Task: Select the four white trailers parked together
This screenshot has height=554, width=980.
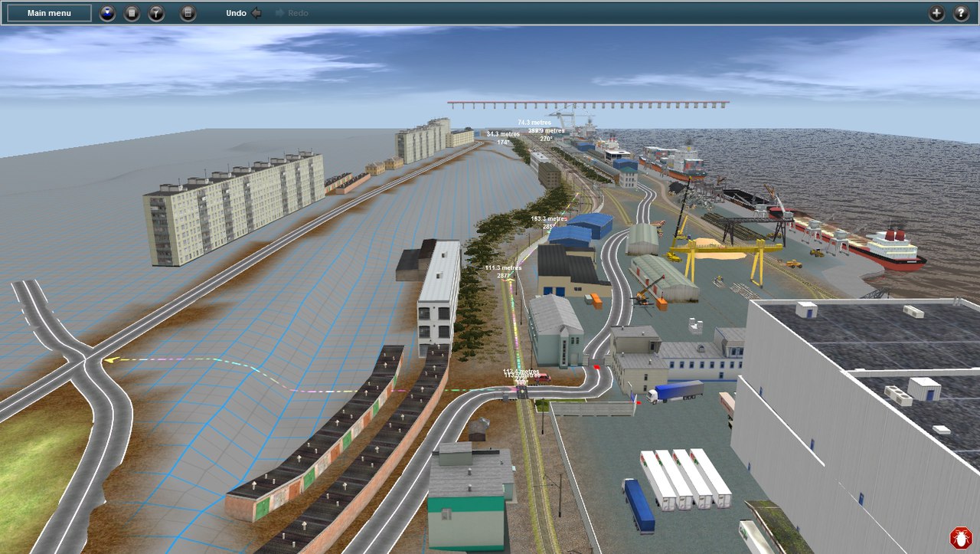Action: 686,478
